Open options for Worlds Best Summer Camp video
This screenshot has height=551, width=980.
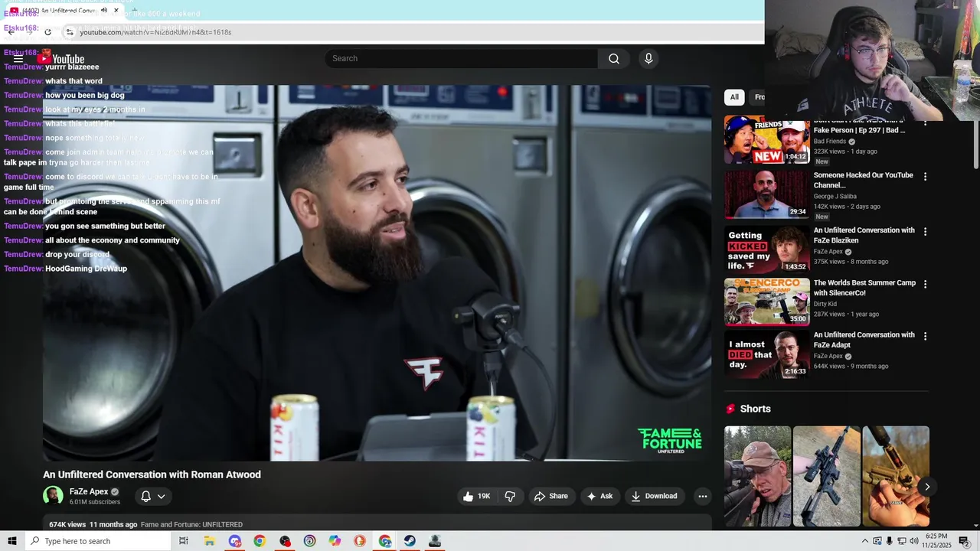point(925,284)
